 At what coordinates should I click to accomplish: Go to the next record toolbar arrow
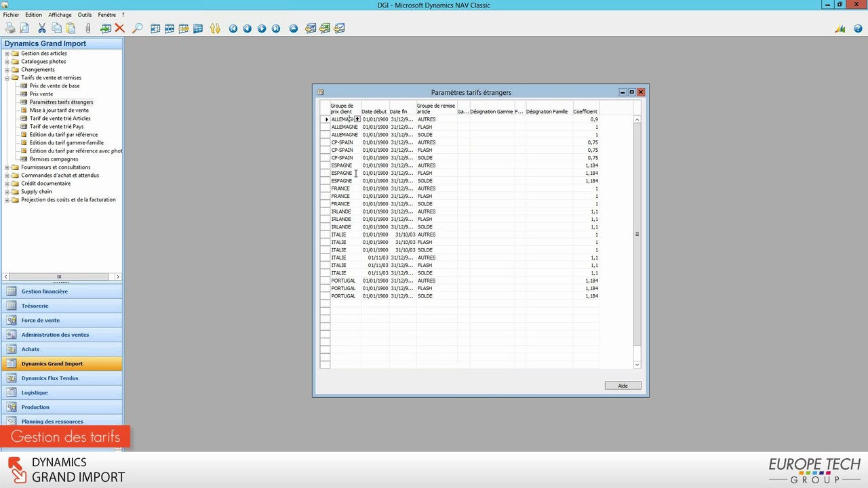click(262, 28)
